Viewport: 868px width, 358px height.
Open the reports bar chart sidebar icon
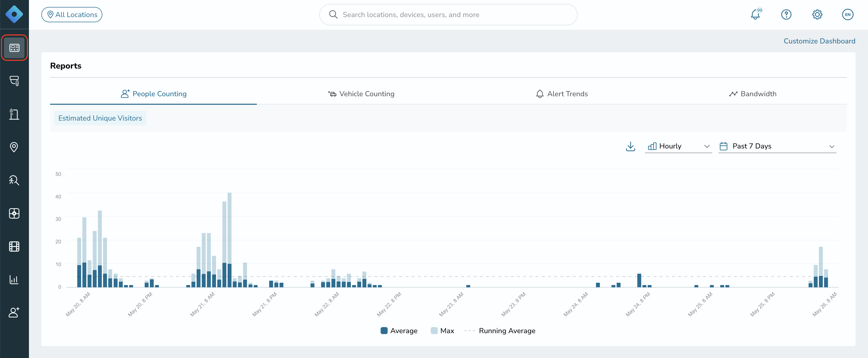pos(14,279)
